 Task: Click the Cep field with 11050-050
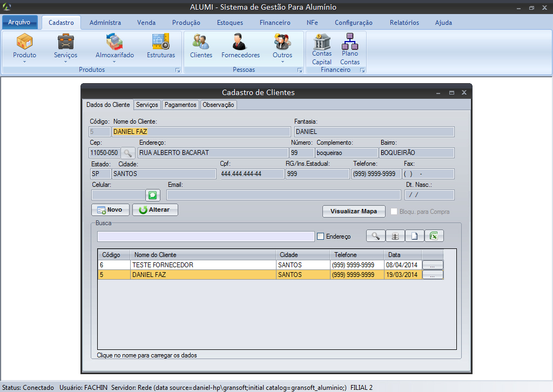pyautogui.click(x=104, y=153)
